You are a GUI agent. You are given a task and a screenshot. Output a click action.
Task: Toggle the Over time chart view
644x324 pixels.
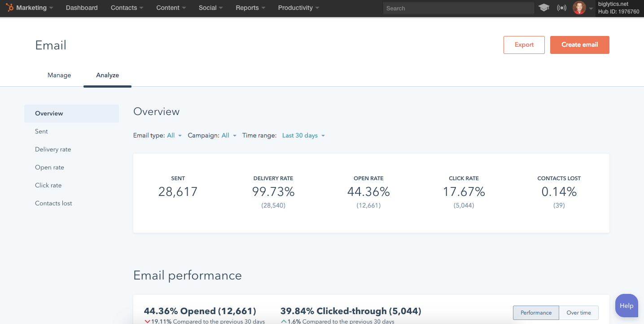coord(578,313)
